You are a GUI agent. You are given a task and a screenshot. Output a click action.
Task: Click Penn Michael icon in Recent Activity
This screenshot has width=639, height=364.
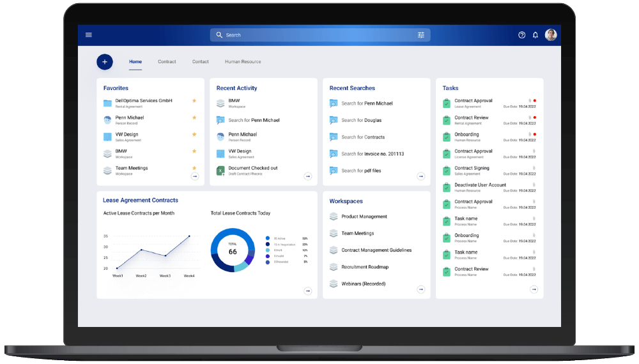tap(220, 137)
